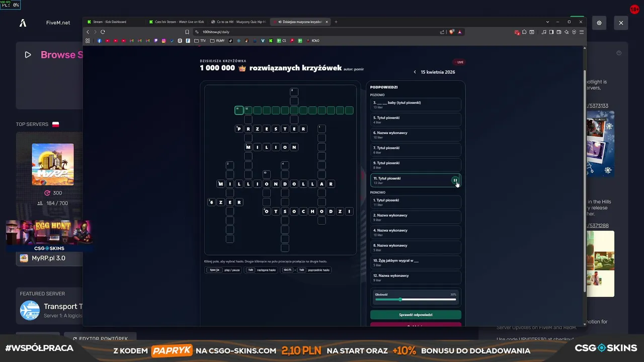
Task: Click crossword cell numbered 2
Action: click(229, 165)
